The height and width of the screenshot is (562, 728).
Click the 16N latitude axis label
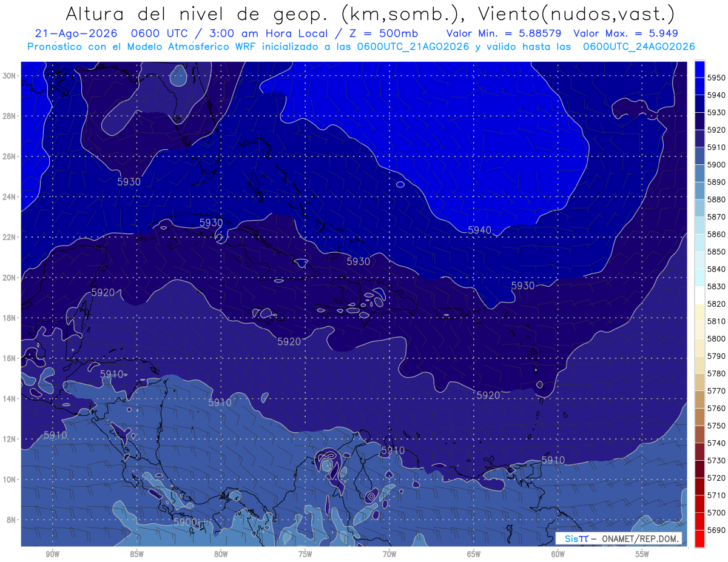click(8, 358)
